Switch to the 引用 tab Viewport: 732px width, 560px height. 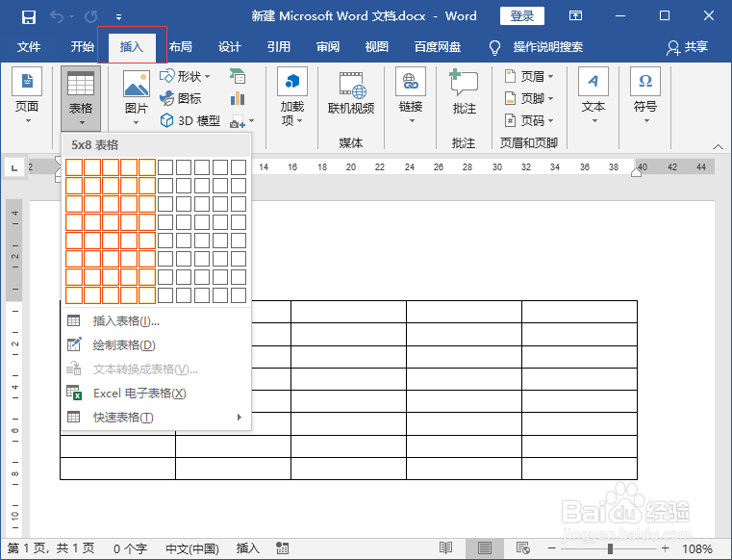pyautogui.click(x=278, y=47)
